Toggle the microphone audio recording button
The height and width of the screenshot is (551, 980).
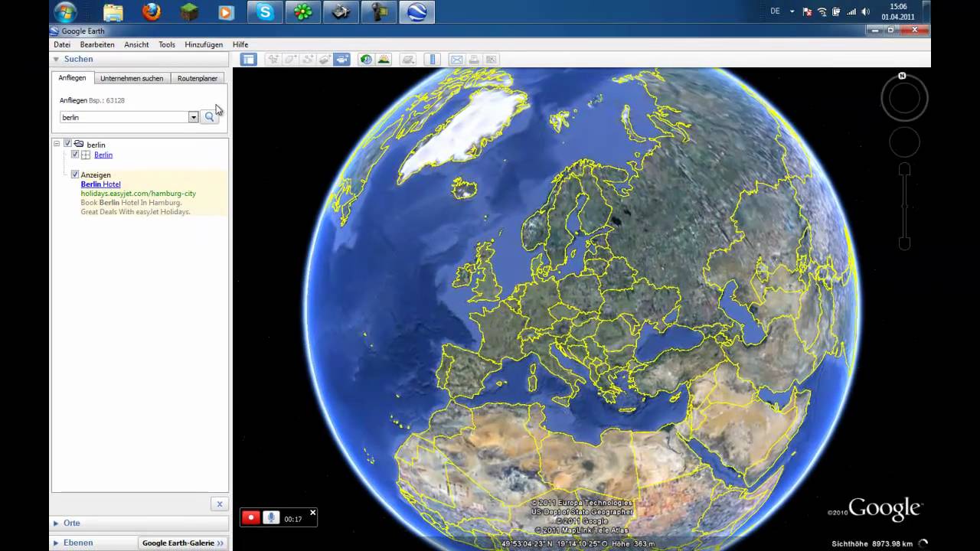pos(270,517)
